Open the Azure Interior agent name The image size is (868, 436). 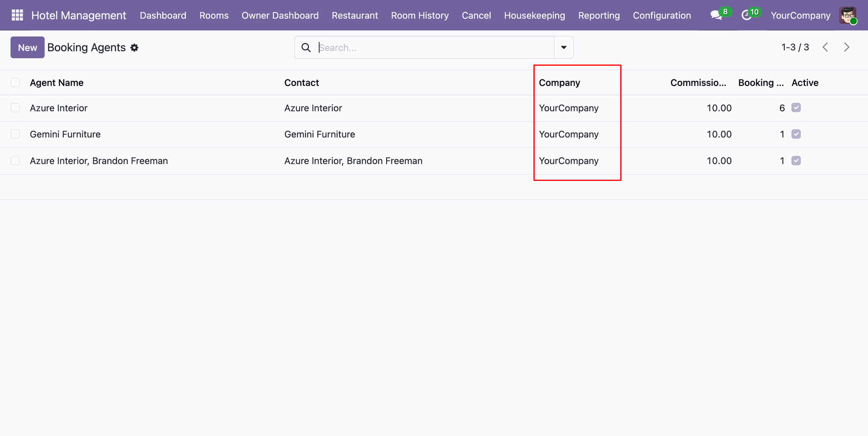[59, 108]
